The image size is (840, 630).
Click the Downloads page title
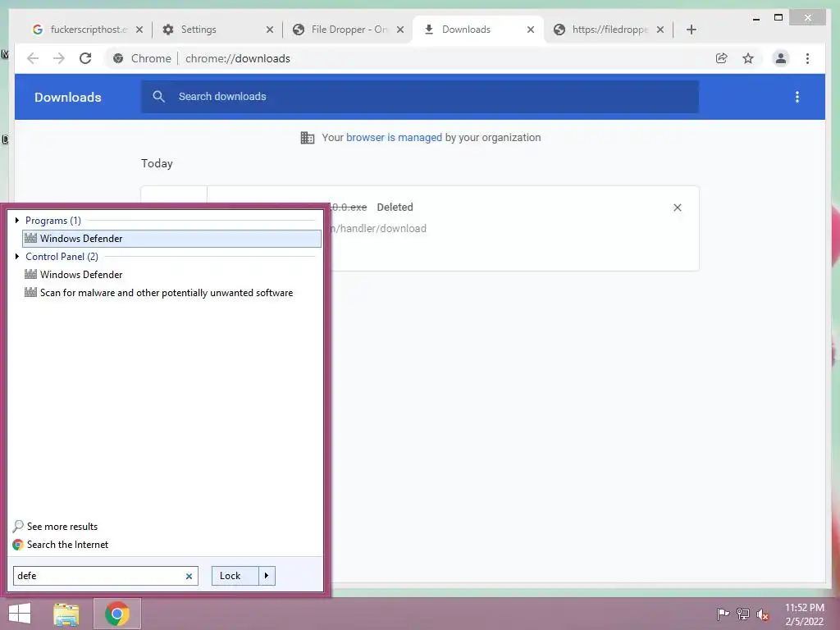click(x=68, y=97)
